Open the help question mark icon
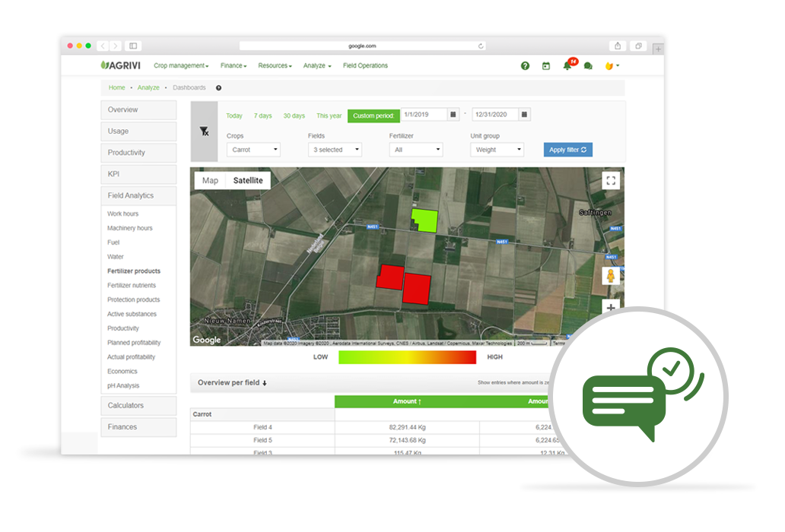The width and height of the screenshot is (785, 532). pyautogui.click(x=525, y=66)
